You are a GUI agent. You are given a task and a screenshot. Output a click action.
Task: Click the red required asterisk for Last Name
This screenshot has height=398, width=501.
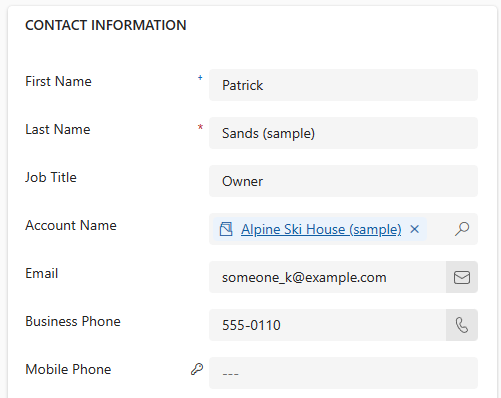[200, 127]
